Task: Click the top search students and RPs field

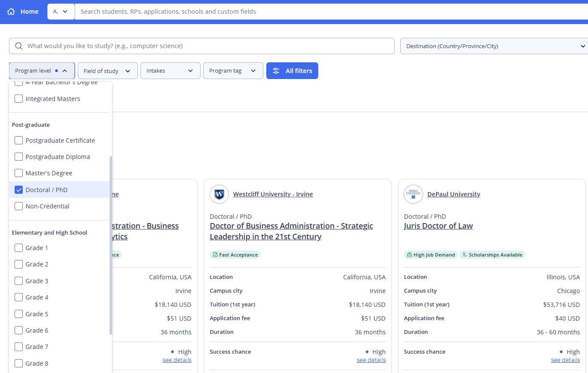Action: click(331, 12)
